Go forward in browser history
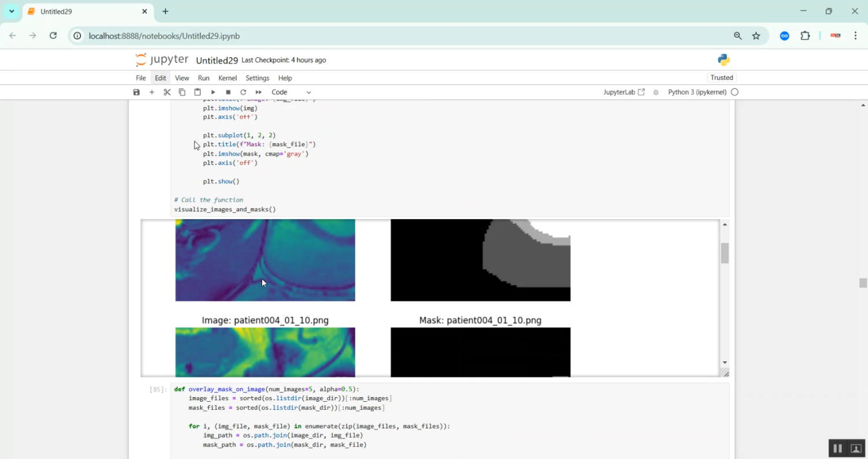 (x=33, y=36)
